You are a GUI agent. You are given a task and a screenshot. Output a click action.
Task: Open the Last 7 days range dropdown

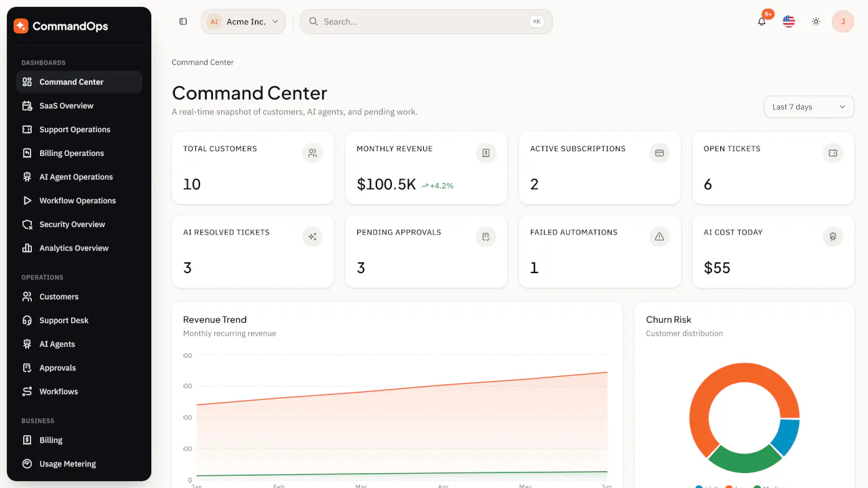click(x=809, y=107)
